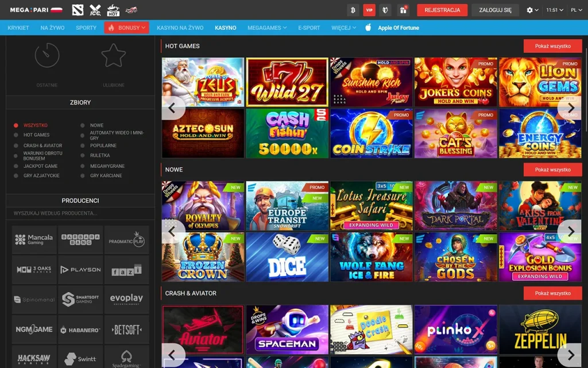Select the Hacksaw Gaming provider
Viewport: 588px width, 368px height.
pyautogui.click(x=34, y=358)
